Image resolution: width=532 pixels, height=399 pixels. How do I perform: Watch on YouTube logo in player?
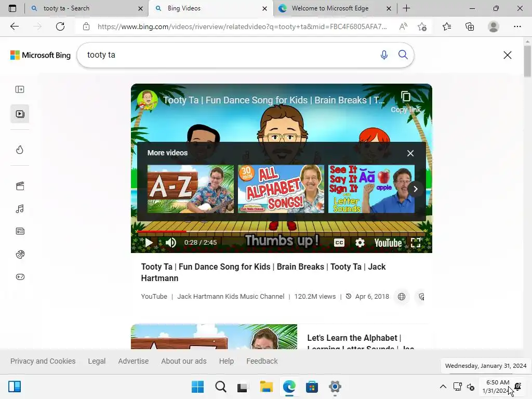click(x=388, y=243)
